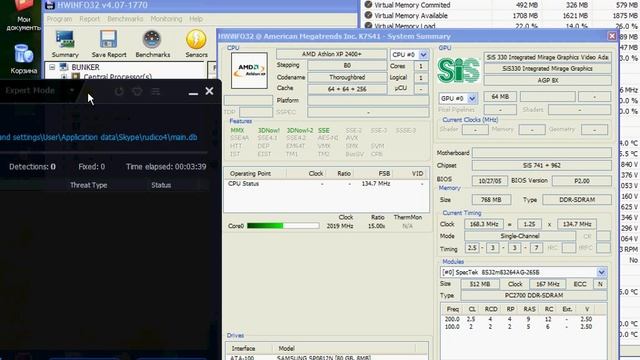The image size is (640, 360).
Task: Click the Model column header in Drives
Action: [x=287, y=348]
